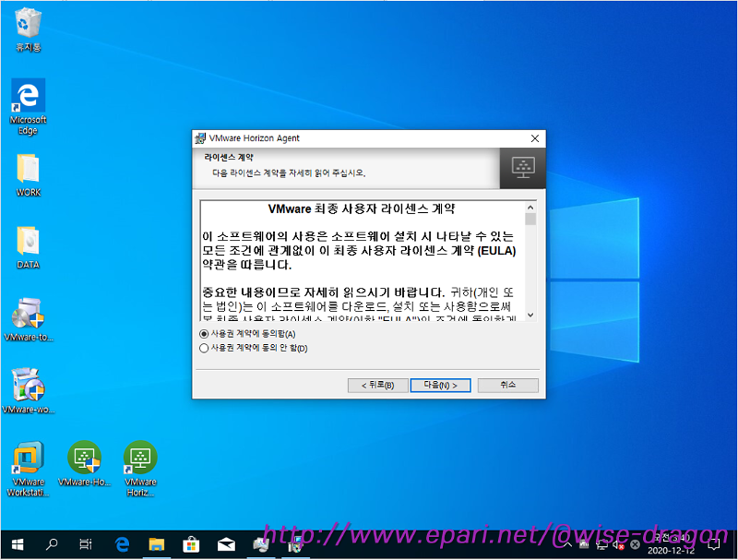This screenshot has width=738, height=560.
Task: Open File Explorer from the taskbar
Action: pyautogui.click(x=156, y=545)
